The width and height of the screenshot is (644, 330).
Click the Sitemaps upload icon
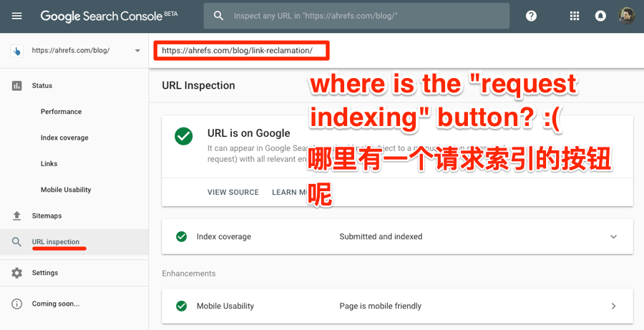pos(17,215)
